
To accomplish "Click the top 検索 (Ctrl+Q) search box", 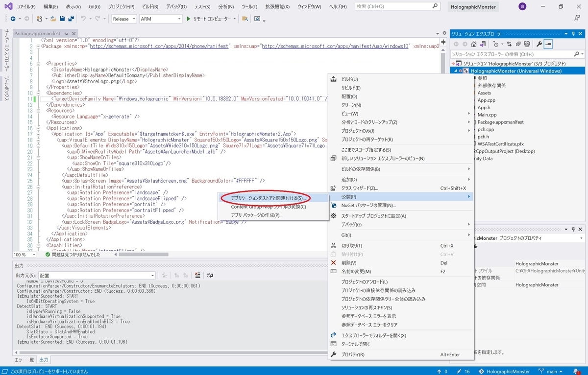I will pos(397,7).
